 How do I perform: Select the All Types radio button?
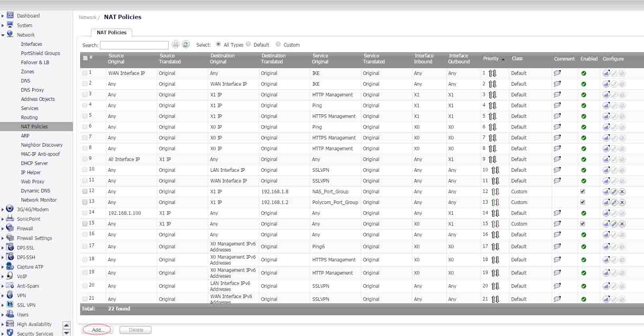click(218, 44)
